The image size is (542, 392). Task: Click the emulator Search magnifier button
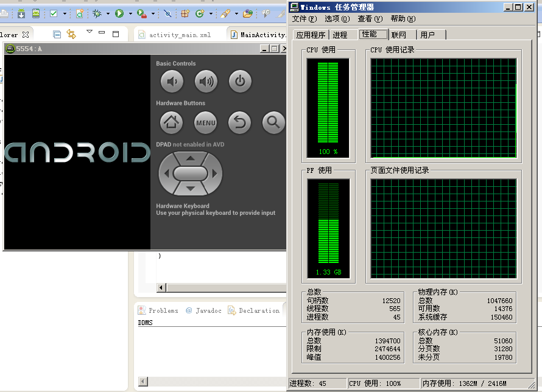pos(273,123)
